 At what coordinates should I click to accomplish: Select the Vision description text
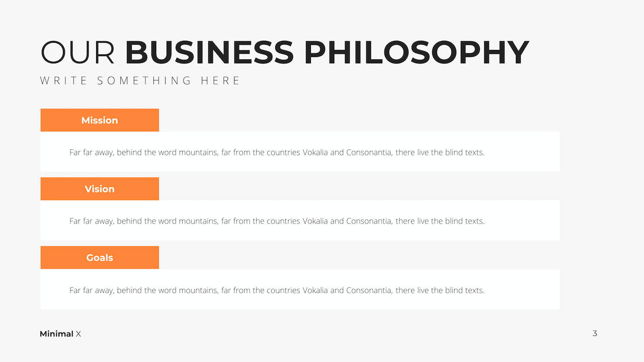[277, 221]
